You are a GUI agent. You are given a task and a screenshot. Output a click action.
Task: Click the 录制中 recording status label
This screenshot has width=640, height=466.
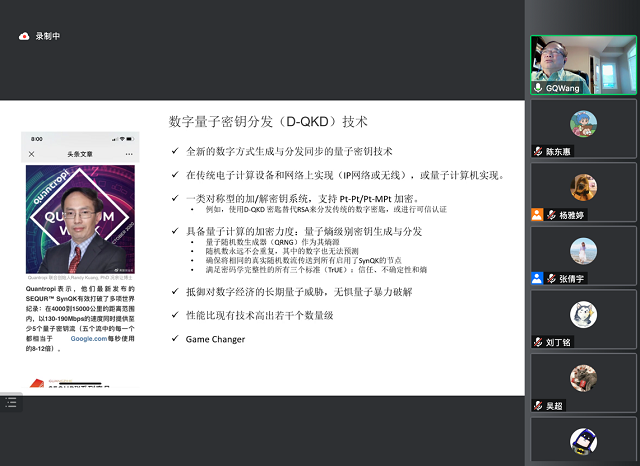tap(48, 36)
